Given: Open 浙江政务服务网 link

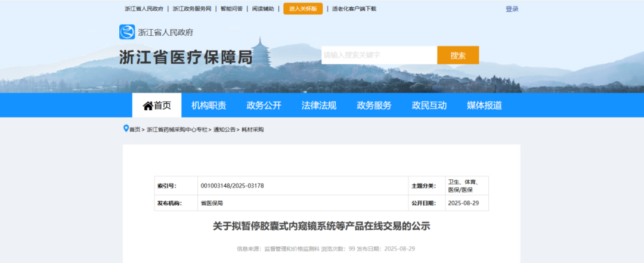Looking at the screenshot, I should click(192, 8).
